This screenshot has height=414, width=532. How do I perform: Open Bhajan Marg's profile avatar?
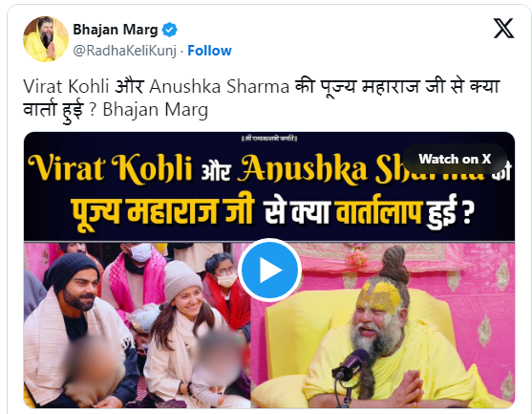[x=46, y=39]
